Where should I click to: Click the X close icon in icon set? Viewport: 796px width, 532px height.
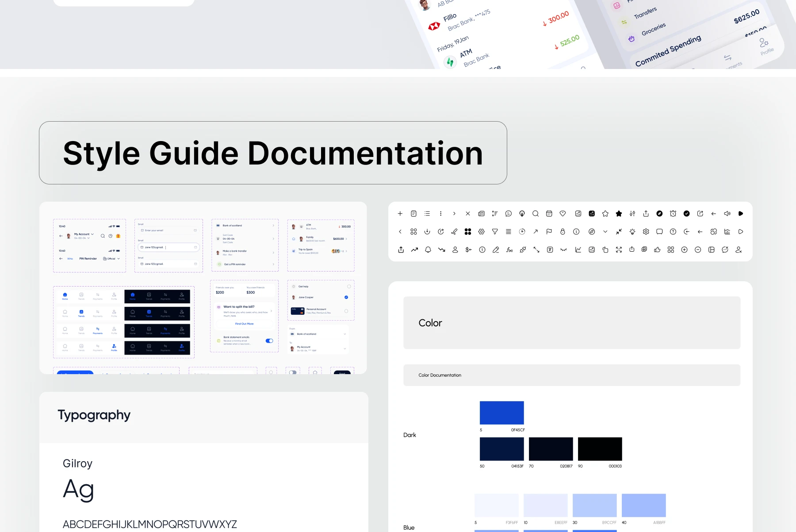(468, 214)
